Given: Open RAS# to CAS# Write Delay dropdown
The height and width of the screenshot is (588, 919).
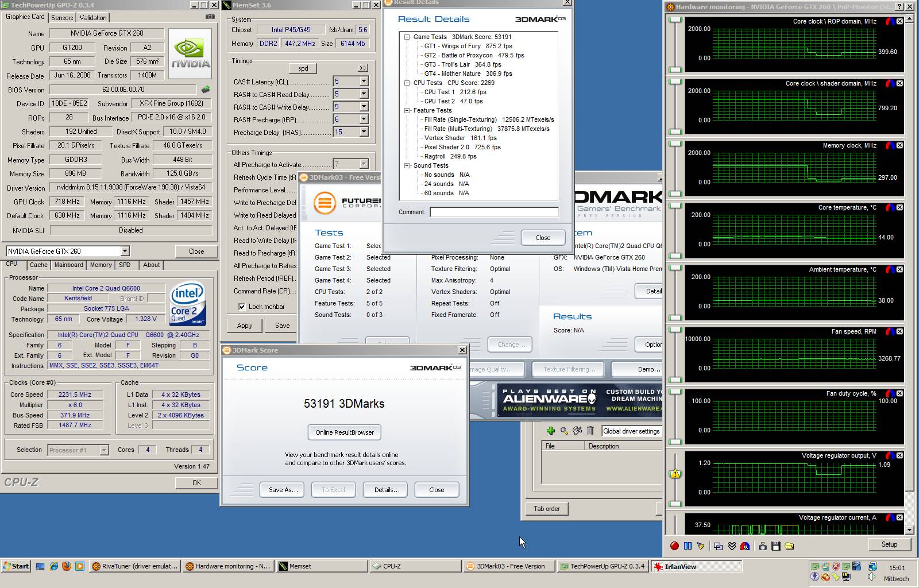Looking at the screenshot, I should point(364,107).
